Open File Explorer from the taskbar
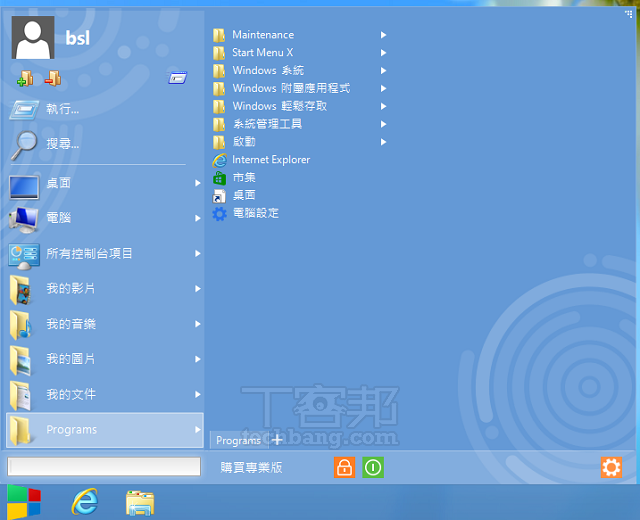Viewport: 640px width, 520px height. point(140,502)
